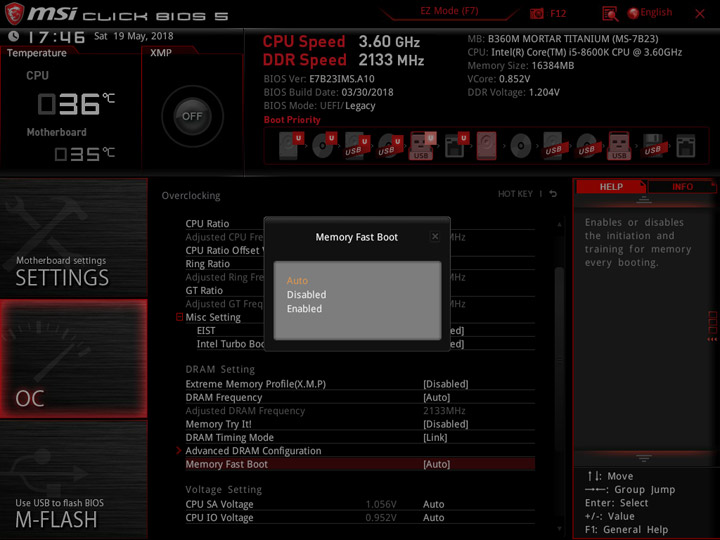Open the DRAM Frequency [Auto] value

pyautogui.click(x=436, y=397)
